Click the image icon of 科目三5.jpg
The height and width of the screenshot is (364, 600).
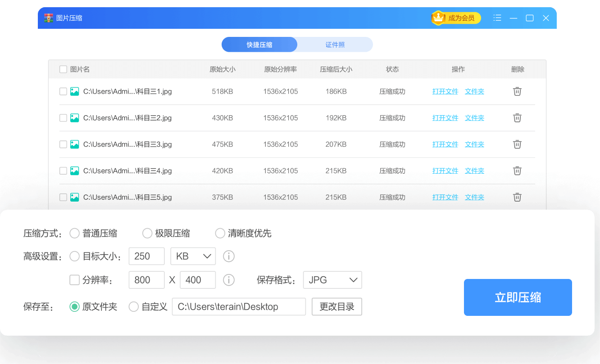point(75,197)
